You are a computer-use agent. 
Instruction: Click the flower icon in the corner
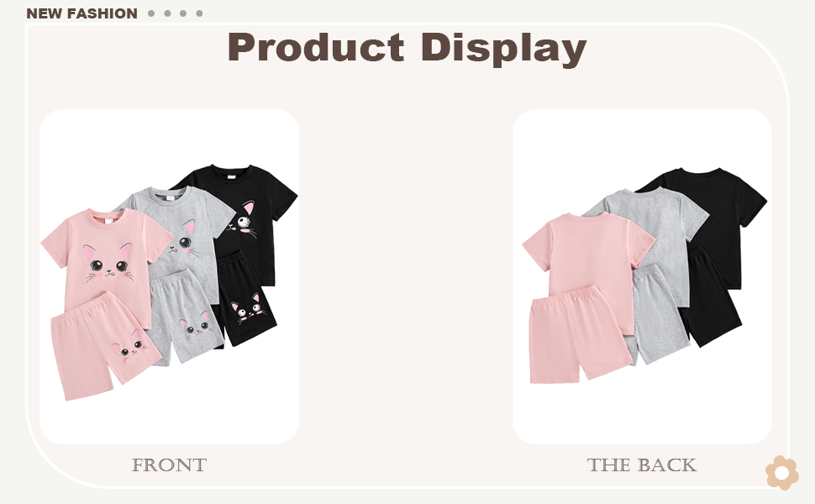781,473
